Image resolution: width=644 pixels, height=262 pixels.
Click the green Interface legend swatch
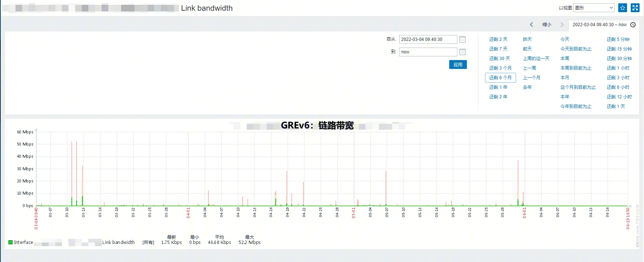11,242
